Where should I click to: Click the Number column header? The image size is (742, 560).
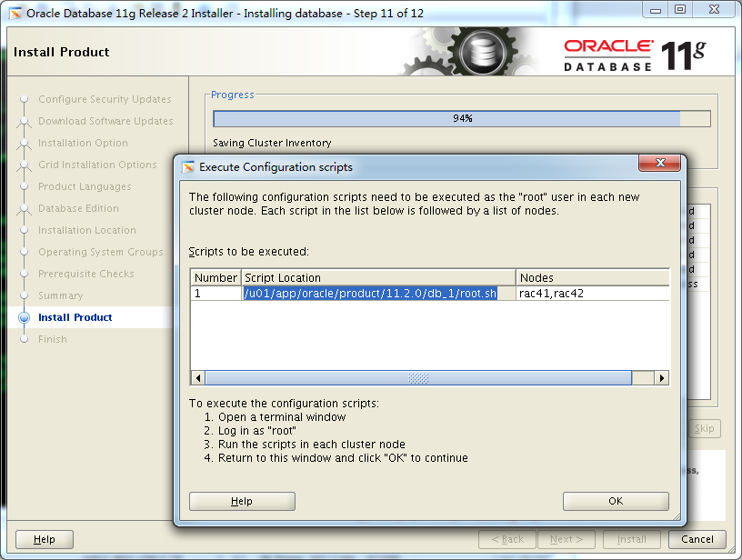tap(216, 277)
